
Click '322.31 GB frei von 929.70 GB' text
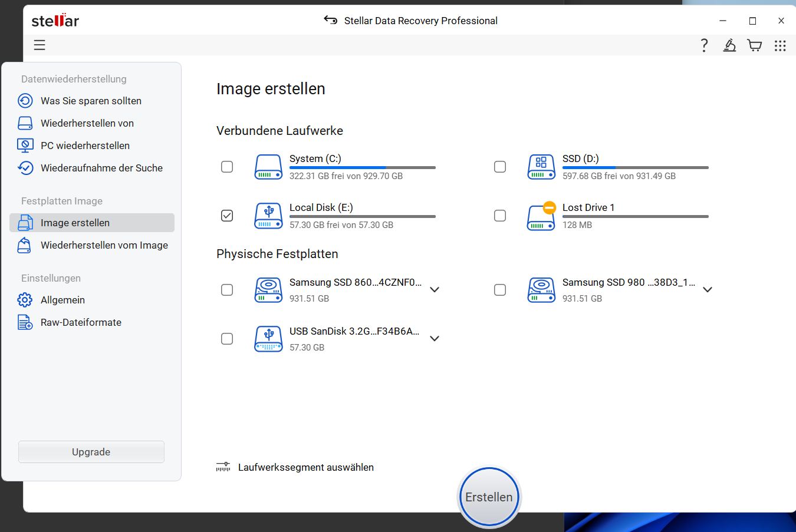click(346, 176)
